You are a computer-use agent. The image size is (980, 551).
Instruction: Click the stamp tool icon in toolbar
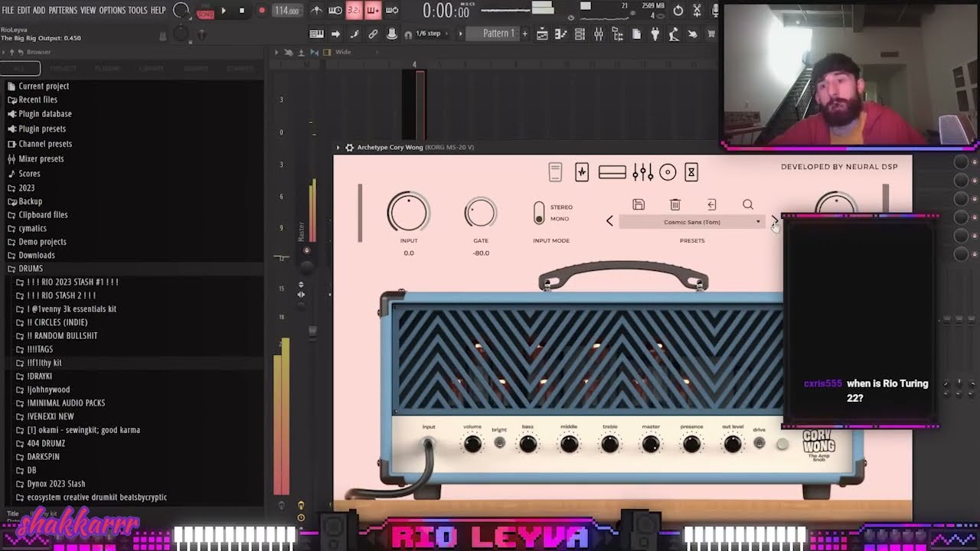click(x=391, y=34)
